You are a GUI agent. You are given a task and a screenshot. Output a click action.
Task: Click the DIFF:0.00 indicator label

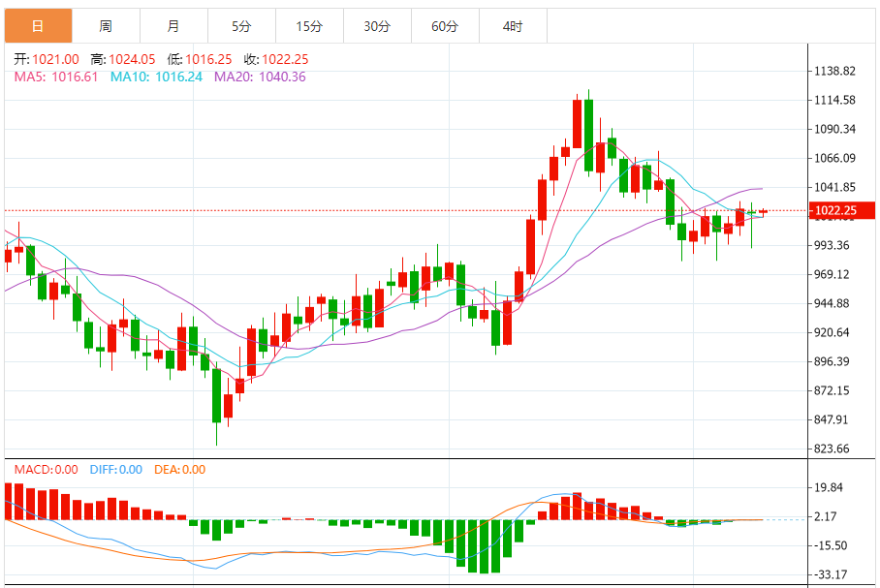tap(116, 470)
